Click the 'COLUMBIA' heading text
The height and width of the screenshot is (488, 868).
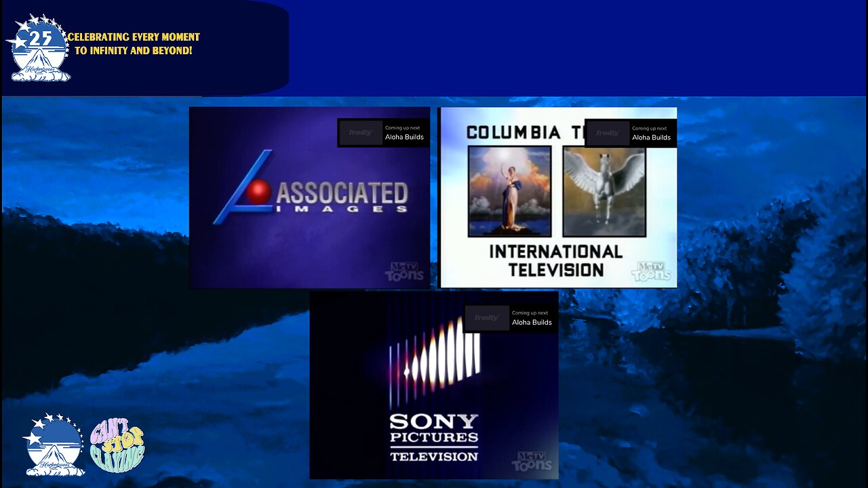[513, 133]
